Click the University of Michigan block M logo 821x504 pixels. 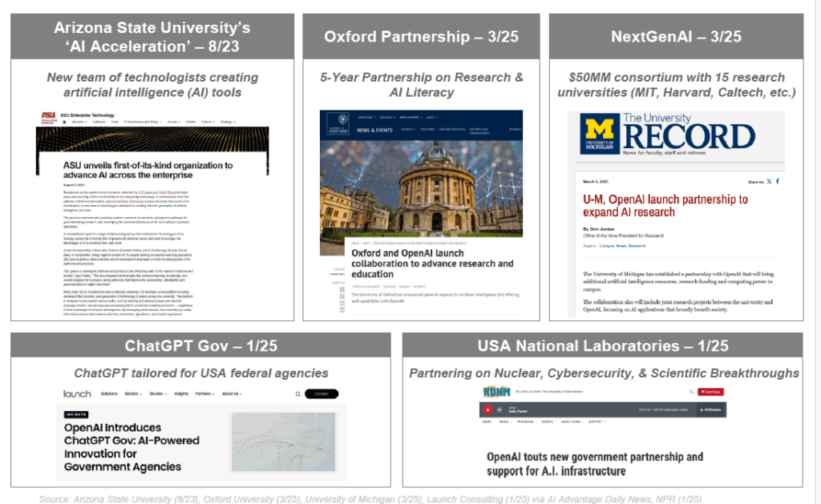point(600,134)
